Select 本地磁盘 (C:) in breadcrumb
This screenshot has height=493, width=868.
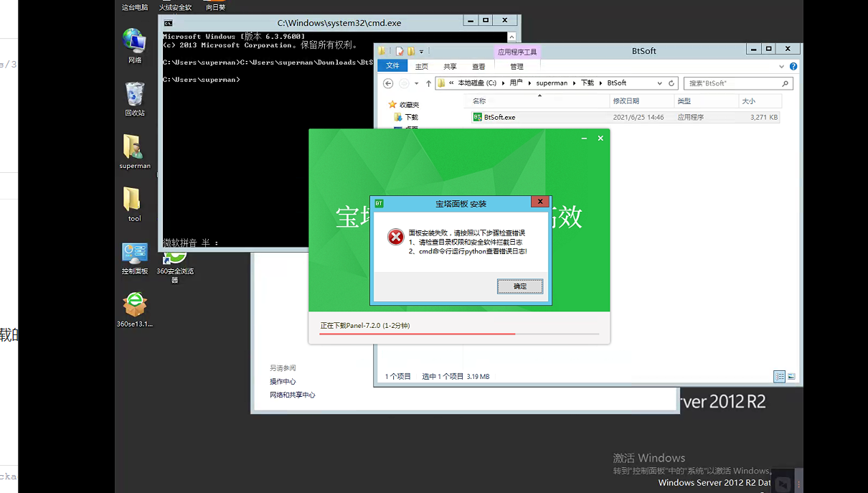(x=477, y=83)
